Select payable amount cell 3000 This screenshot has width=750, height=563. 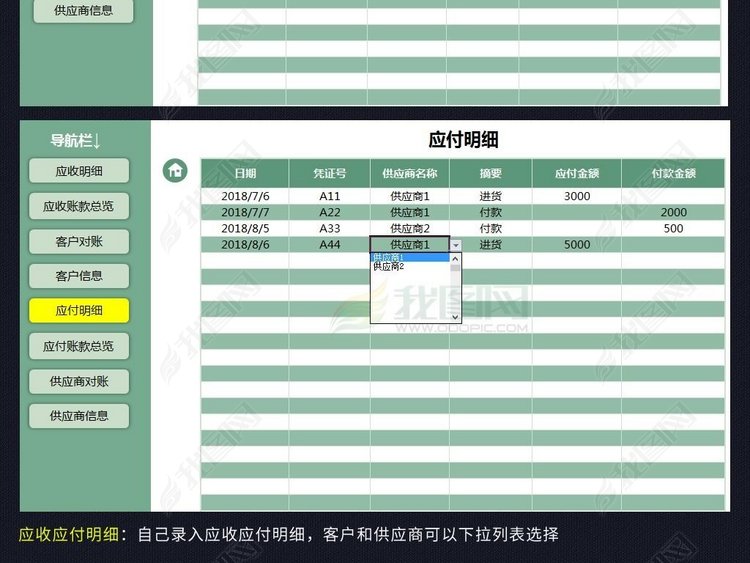(576, 196)
